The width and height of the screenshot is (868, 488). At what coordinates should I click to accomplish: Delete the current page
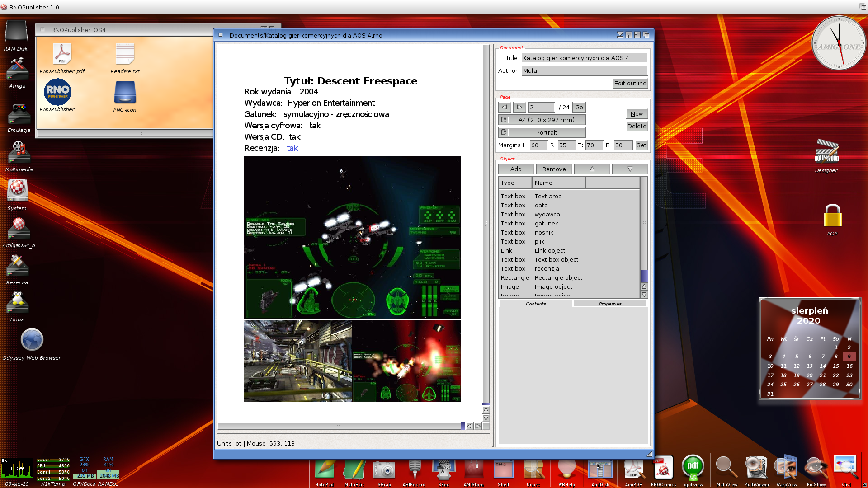coord(637,126)
